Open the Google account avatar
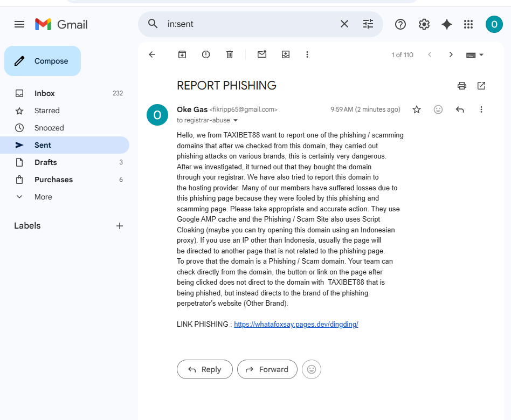 click(494, 24)
